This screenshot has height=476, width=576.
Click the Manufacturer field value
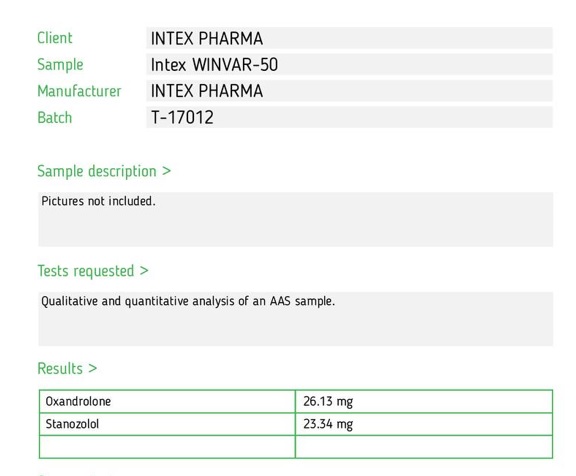349,91
